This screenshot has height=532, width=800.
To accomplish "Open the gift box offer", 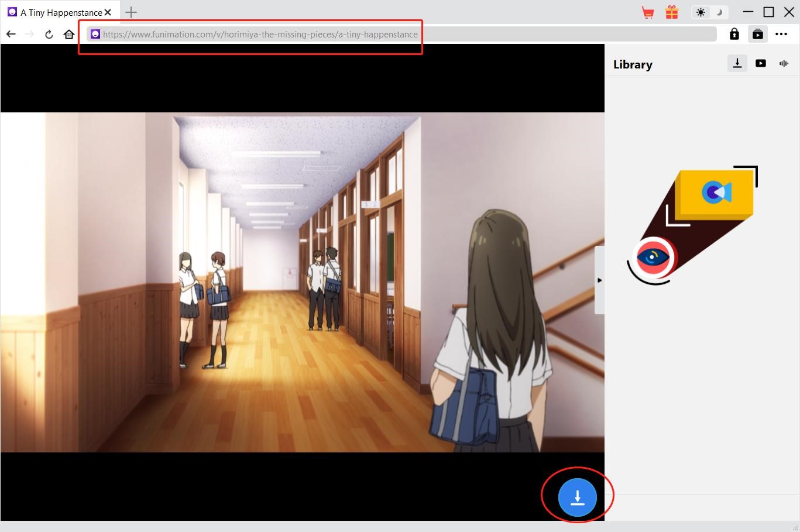I will click(672, 12).
